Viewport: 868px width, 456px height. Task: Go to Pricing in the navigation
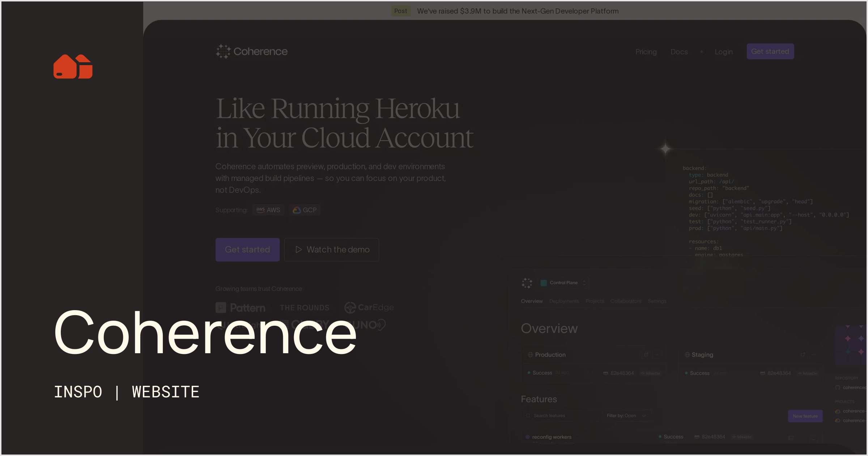646,52
